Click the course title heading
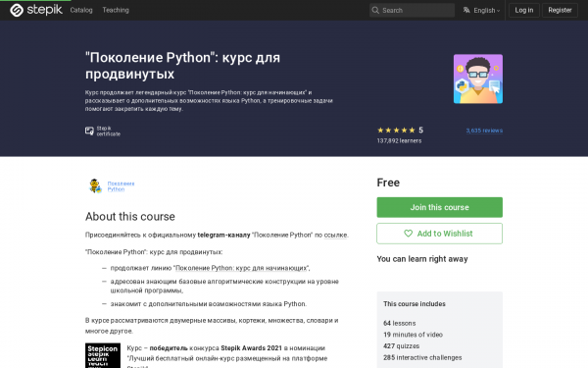The height and width of the screenshot is (368, 588). pyautogui.click(x=182, y=66)
